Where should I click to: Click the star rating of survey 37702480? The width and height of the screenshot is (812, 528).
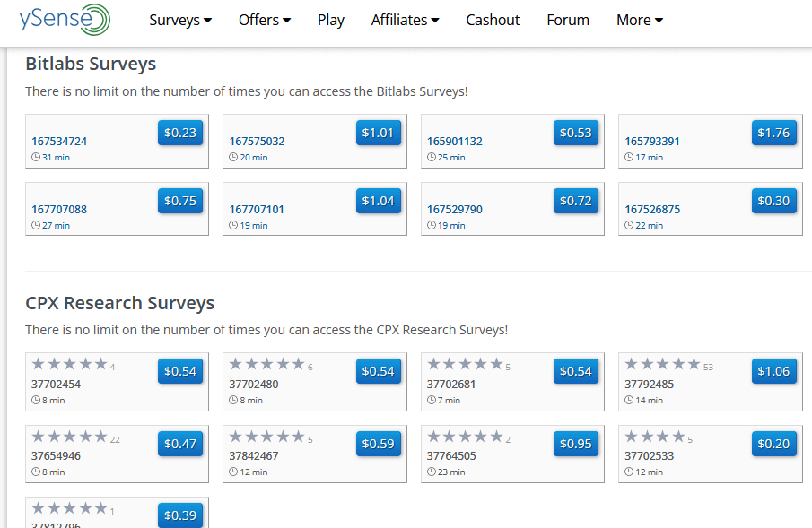[x=267, y=365]
